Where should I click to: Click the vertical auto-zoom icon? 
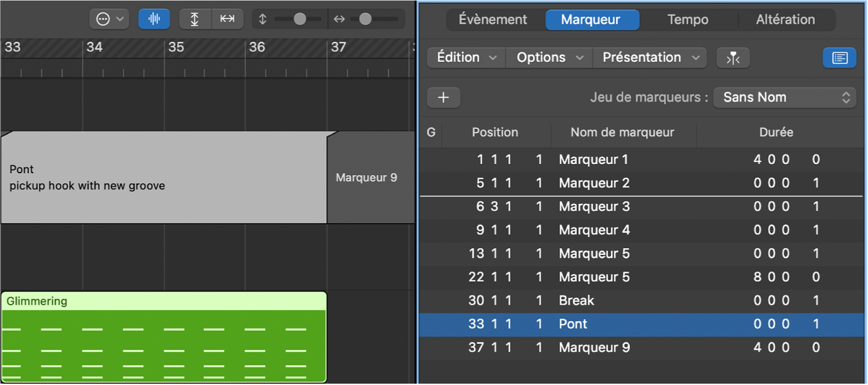(195, 19)
